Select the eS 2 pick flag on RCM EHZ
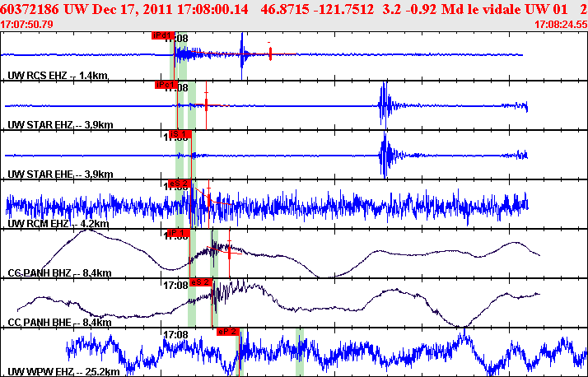This screenshot has height=377, width=588. (179, 184)
